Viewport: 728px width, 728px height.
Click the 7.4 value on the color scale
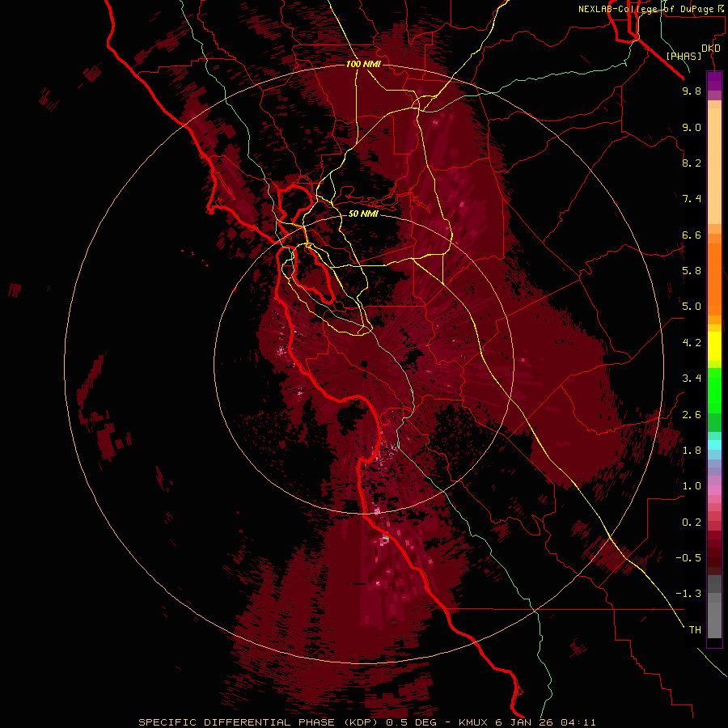[x=692, y=199]
